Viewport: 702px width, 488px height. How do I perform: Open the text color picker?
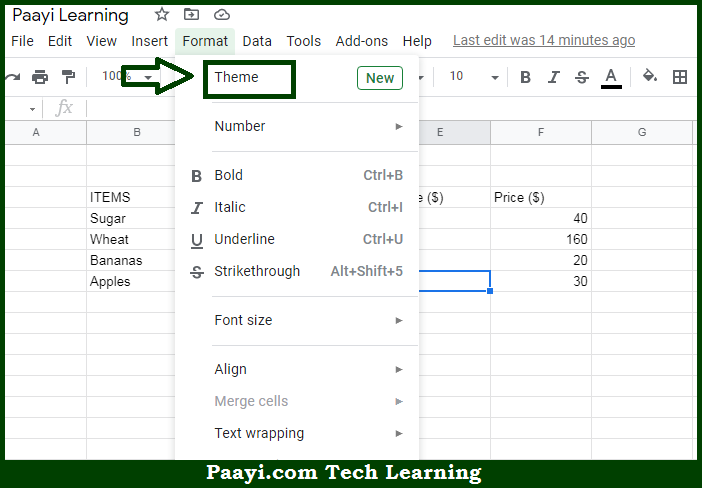[611, 78]
